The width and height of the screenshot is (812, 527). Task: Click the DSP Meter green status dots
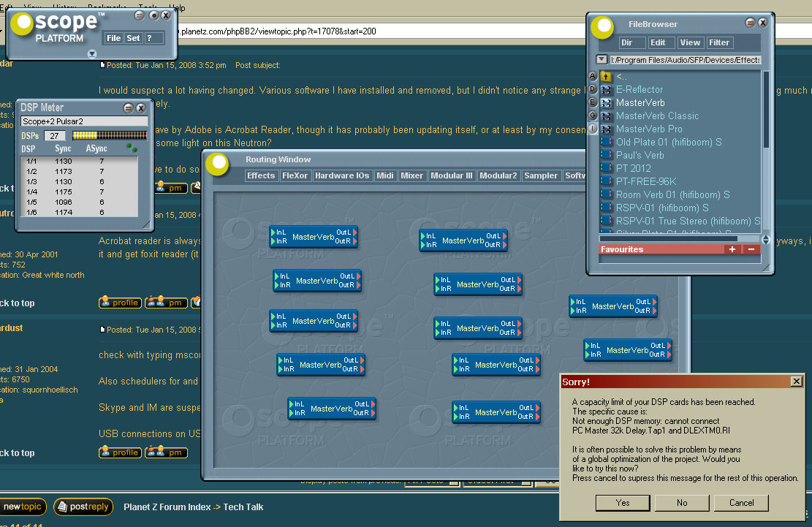point(132,148)
